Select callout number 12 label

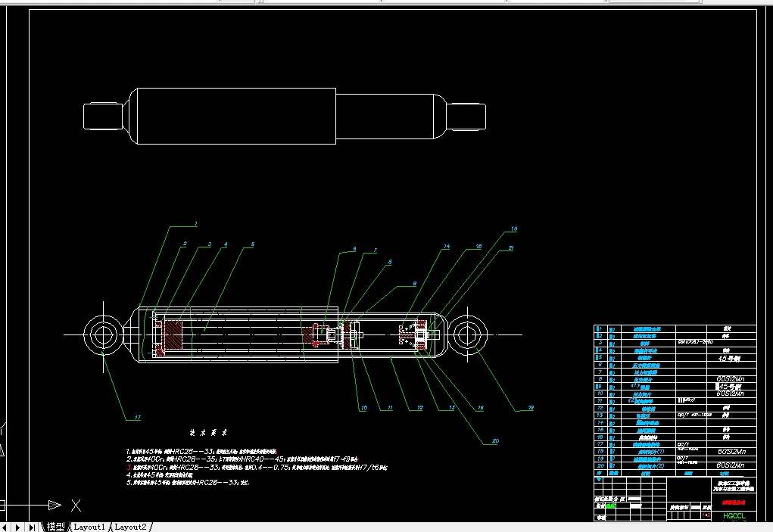pos(420,408)
